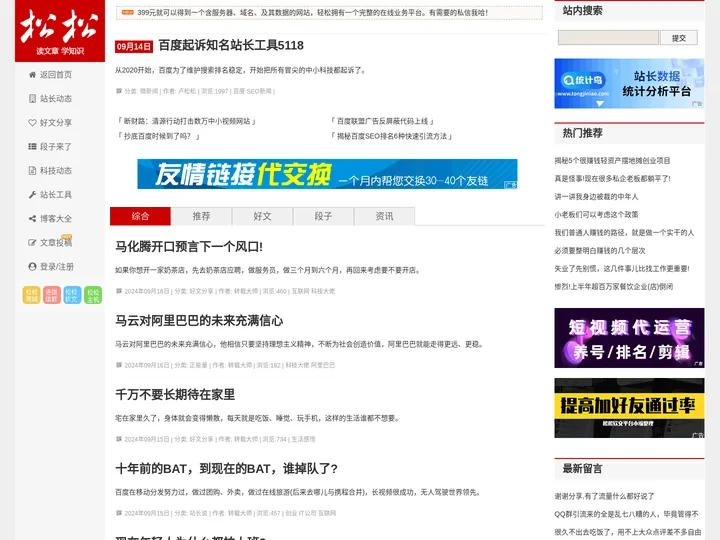Open hot link 真是怪事!现在很多私企老板都躺平了!
Viewport: 720px width, 540px height.
(x=612, y=179)
